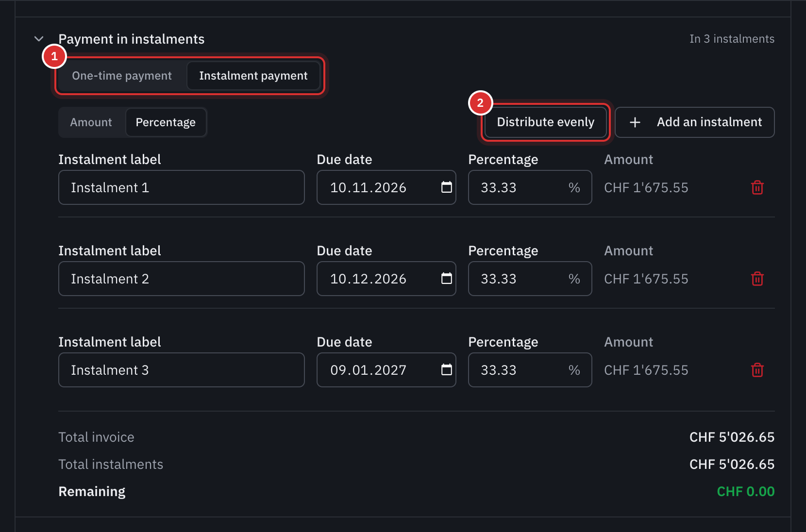Screen dimensions: 806x532
Task: Edit the Instalment 2 label field
Action: pyautogui.click(x=182, y=279)
